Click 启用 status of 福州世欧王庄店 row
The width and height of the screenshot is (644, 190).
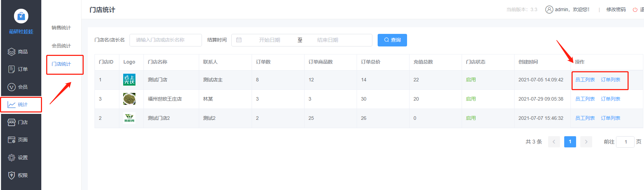coord(471,99)
